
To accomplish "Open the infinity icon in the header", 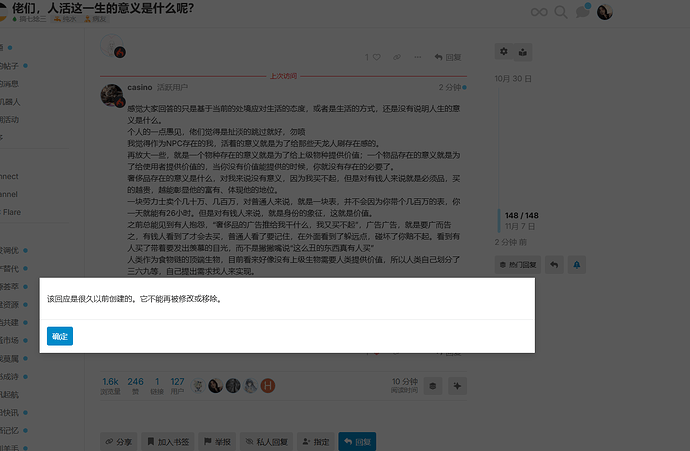I will (x=539, y=12).
